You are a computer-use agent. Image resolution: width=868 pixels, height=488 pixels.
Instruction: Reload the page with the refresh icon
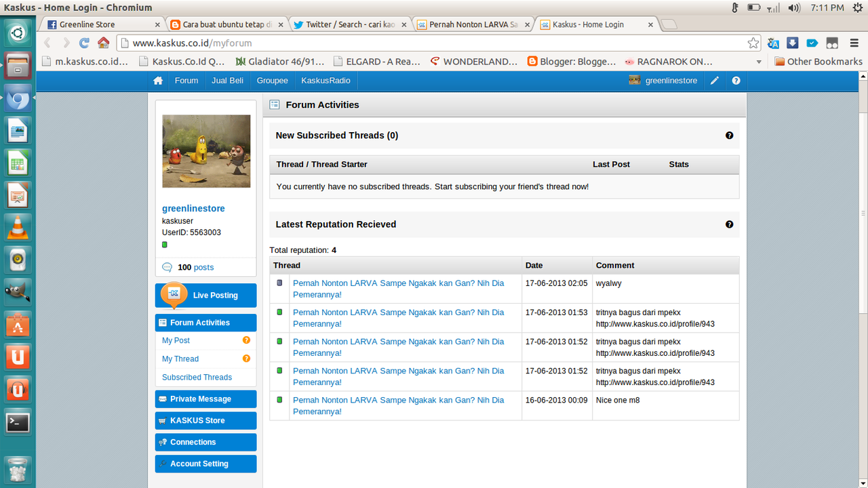point(85,43)
